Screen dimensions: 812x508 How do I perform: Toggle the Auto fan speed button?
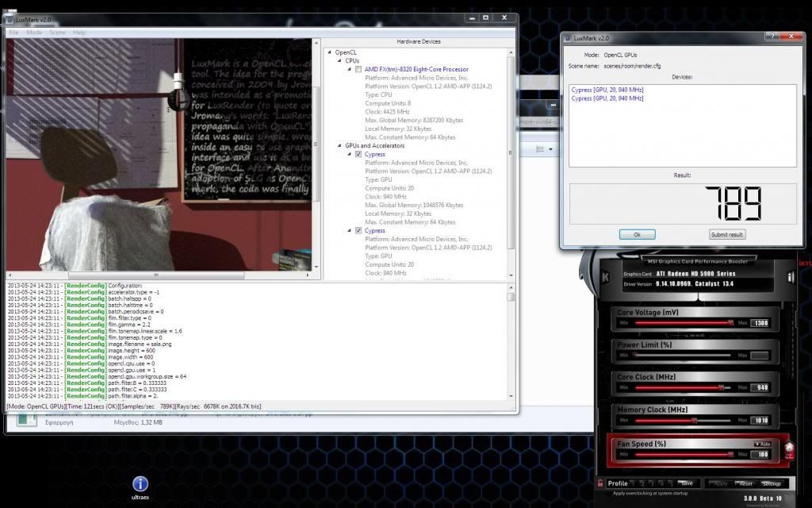coord(762,444)
